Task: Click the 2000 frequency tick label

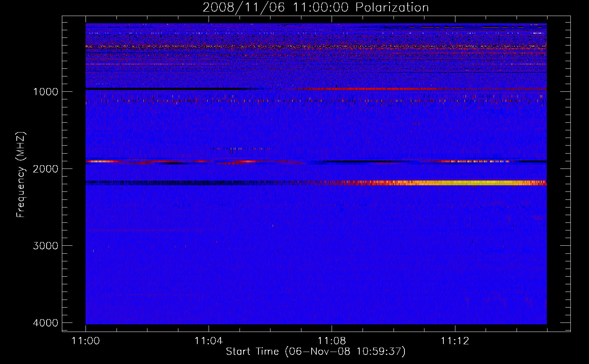Action: click(x=46, y=169)
